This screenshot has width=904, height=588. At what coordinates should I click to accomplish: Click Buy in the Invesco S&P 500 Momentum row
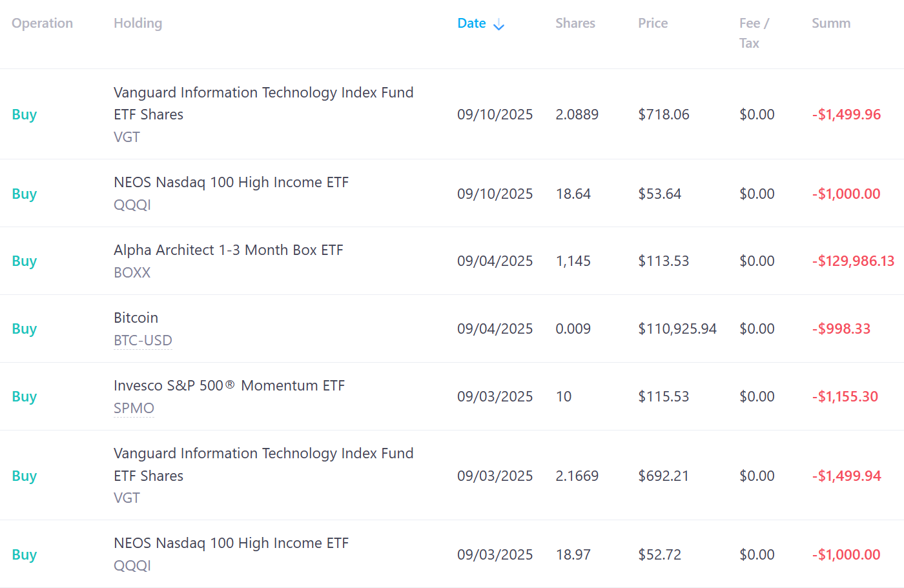(24, 396)
